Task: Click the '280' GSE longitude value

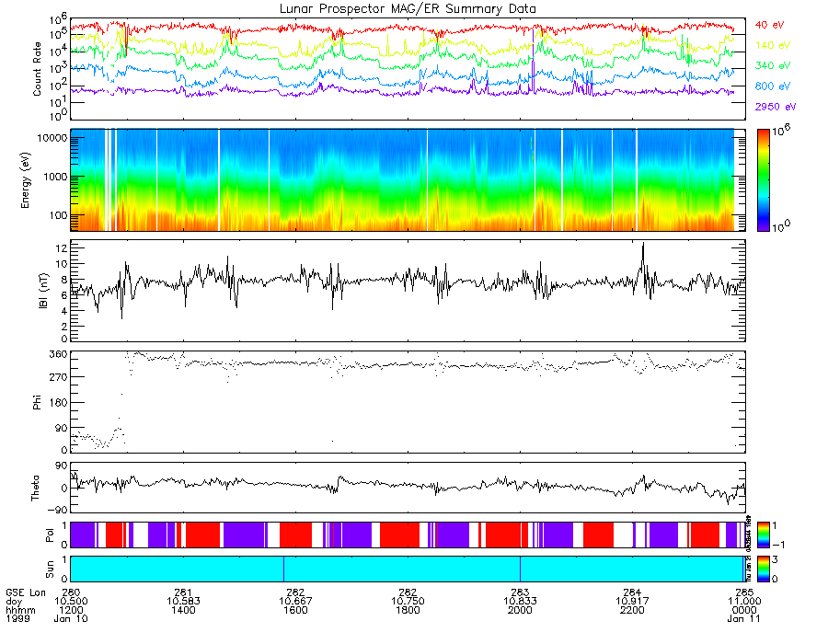Action: [x=71, y=592]
